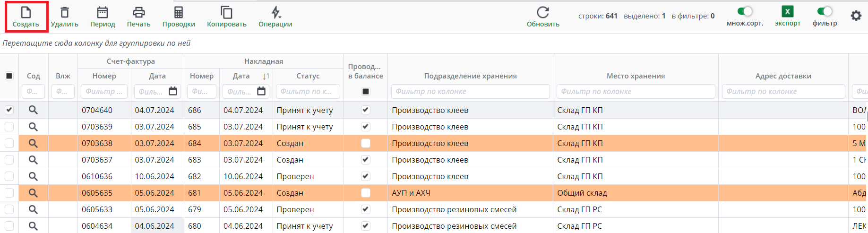Toggle the фильтр switch

[825, 11]
